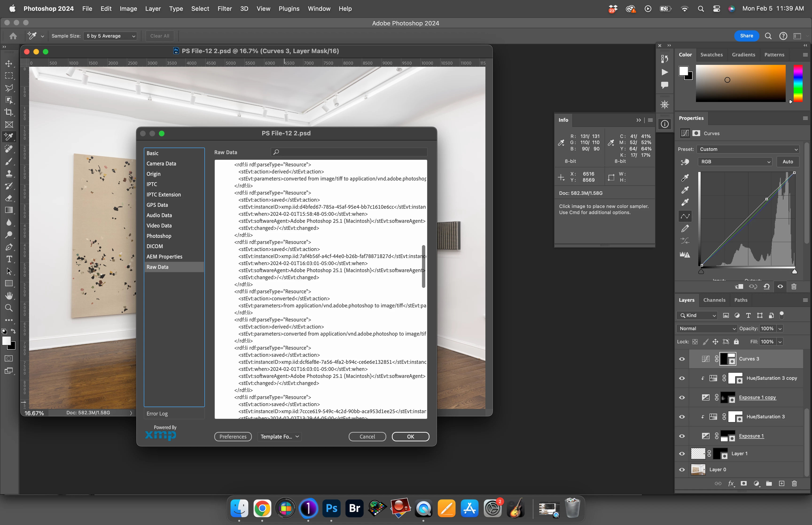Toggle visibility of Layer 0
This screenshot has height=525, width=812.
pyautogui.click(x=682, y=470)
